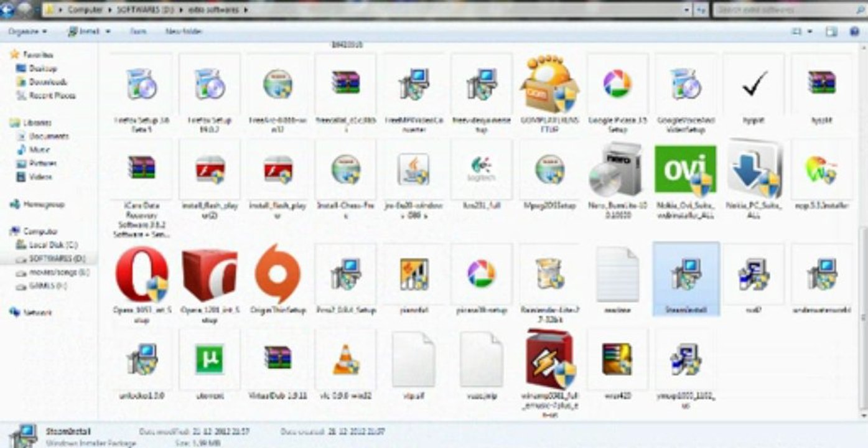Open Desktop in Favorites
The height and width of the screenshot is (448, 868).
click(42, 68)
